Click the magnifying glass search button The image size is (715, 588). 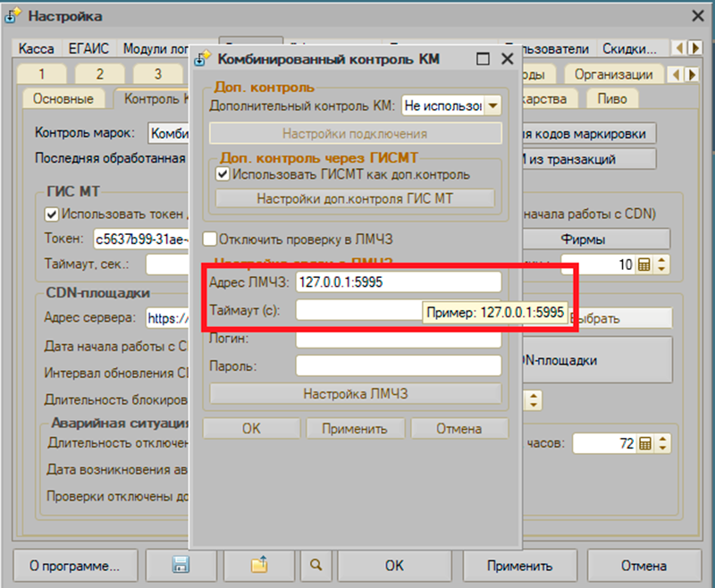[x=316, y=566]
